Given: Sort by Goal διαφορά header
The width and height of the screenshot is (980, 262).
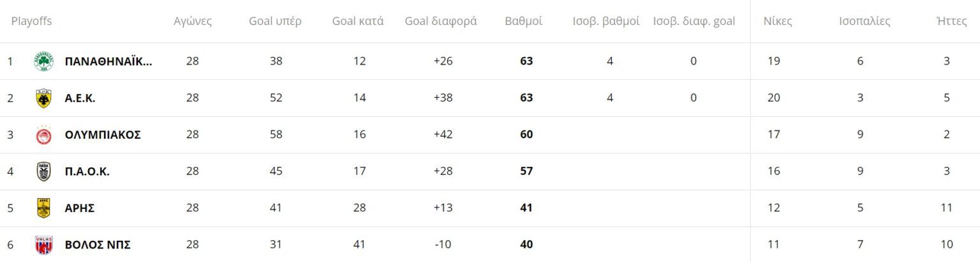Looking at the screenshot, I should click(441, 21).
